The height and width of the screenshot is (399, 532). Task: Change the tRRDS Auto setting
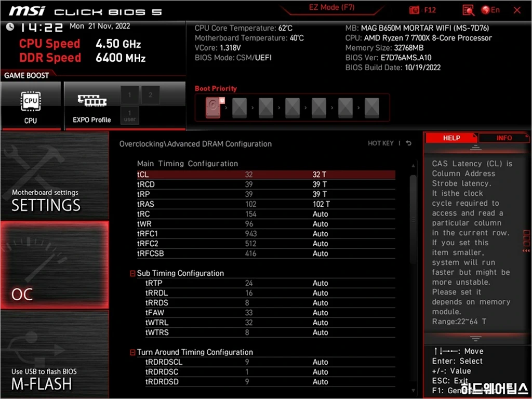pos(320,303)
